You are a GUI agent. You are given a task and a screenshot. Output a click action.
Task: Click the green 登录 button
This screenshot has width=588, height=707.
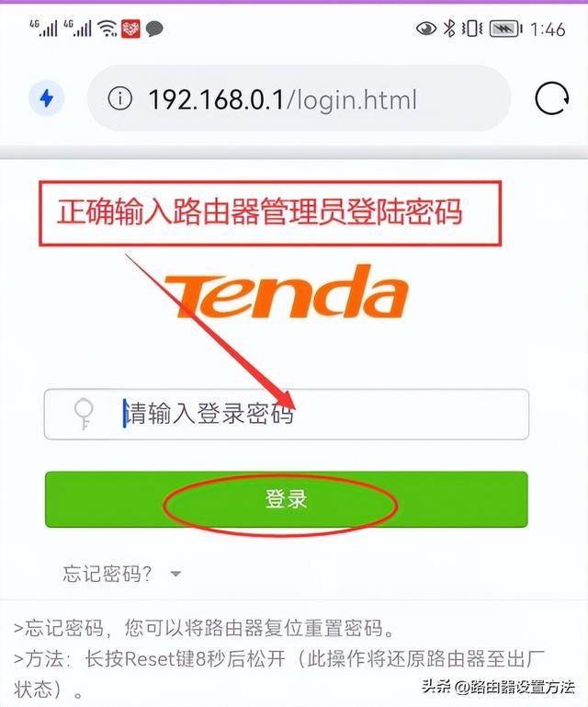click(286, 499)
